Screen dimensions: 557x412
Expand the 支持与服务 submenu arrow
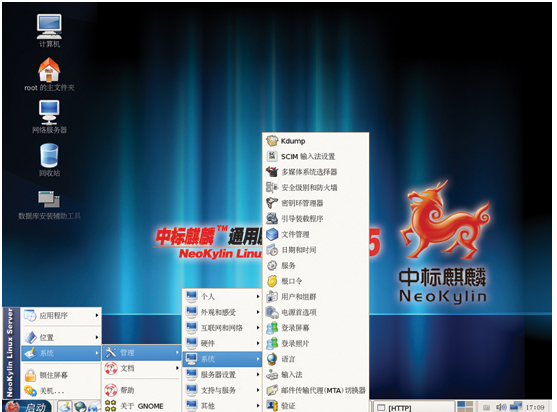point(258,390)
